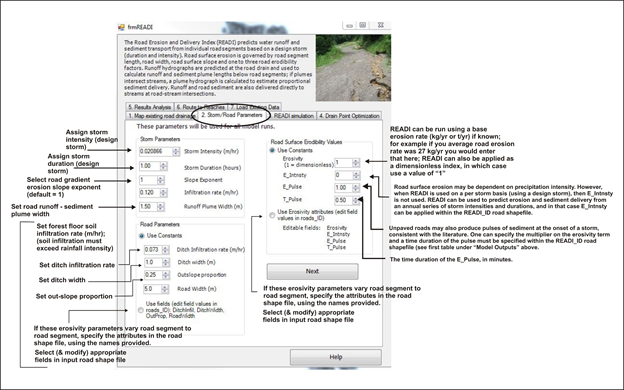Click the Storm Intensity spinner arrows
Image resolution: width=624 pixels, height=390 pixels.
pyautogui.click(x=176, y=152)
